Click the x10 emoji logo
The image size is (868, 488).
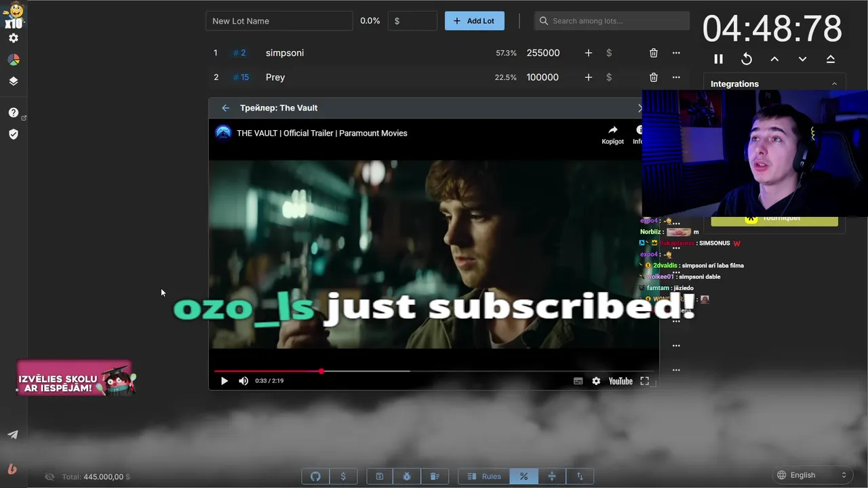tap(14, 15)
